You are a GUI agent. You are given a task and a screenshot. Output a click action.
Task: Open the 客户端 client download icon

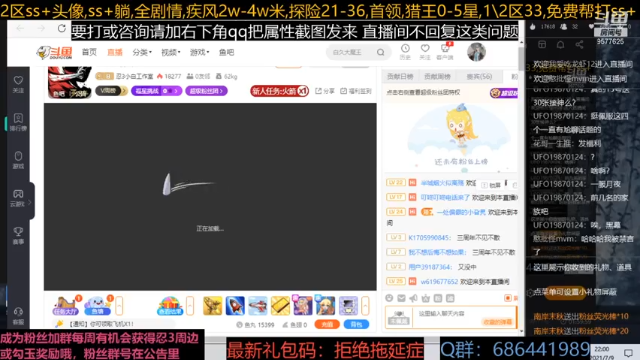[x=445, y=52]
